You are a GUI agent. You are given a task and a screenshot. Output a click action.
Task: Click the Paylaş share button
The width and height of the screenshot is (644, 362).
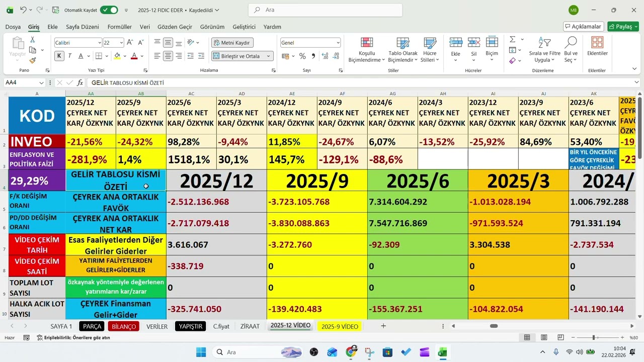[x=623, y=27]
